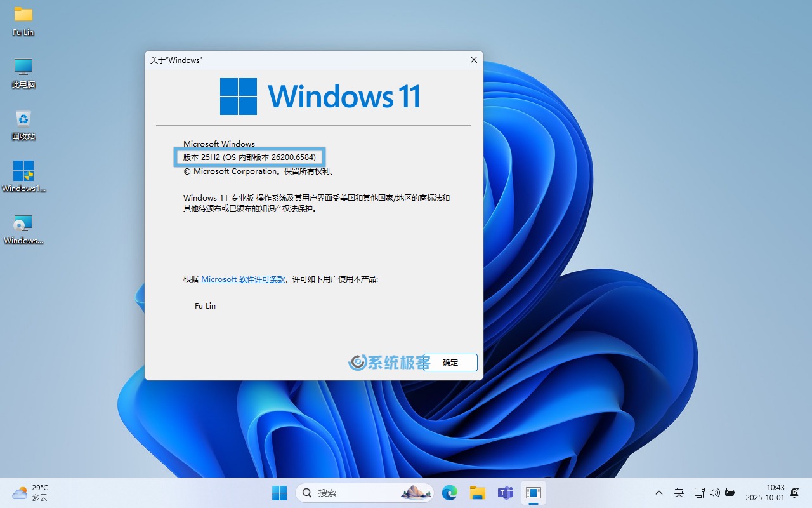812x508 pixels.
Task: Toggle the 英 input method indicator
Action: [x=679, y=493]
